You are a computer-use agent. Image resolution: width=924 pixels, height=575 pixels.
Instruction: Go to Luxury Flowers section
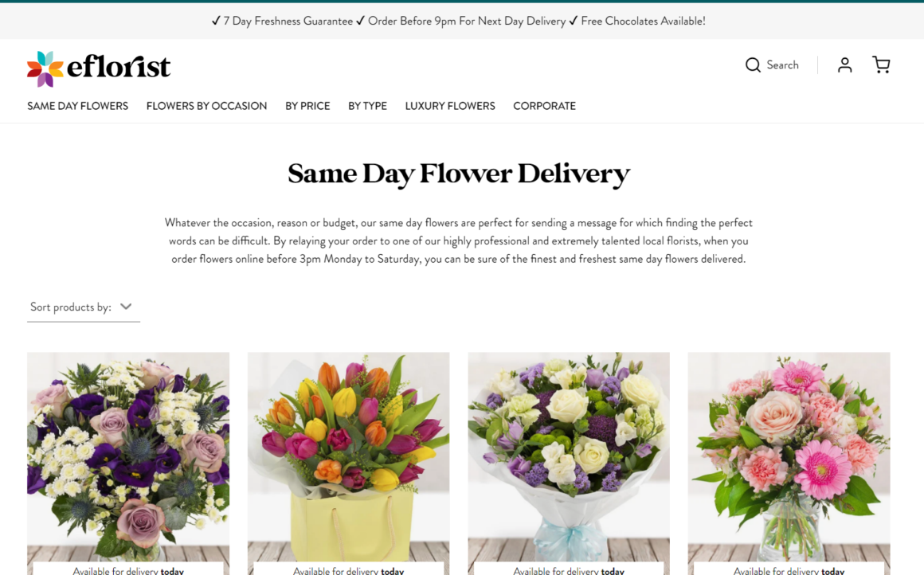tap(449, 106)
